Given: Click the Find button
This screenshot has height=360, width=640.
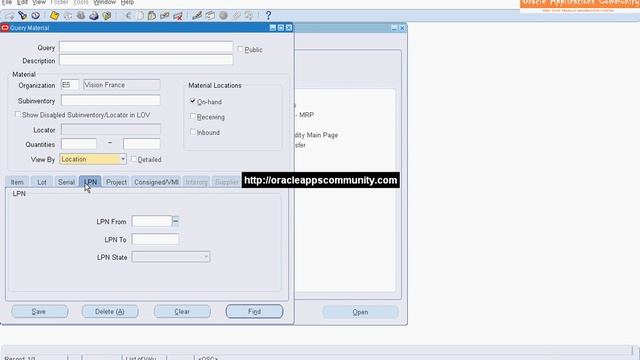Looking at the screenshot, I should [254, 311].
